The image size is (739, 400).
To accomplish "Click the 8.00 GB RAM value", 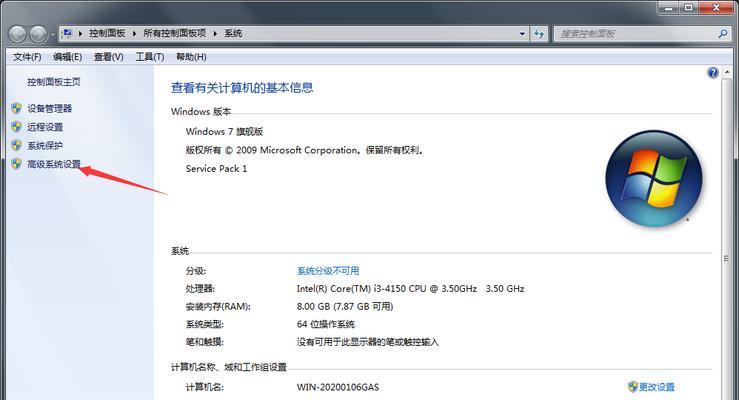I will 345,306.
